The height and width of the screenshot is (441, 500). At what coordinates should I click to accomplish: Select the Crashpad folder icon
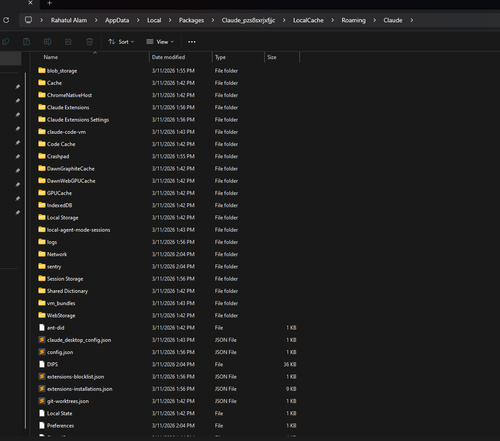click(x=42, y=156)
